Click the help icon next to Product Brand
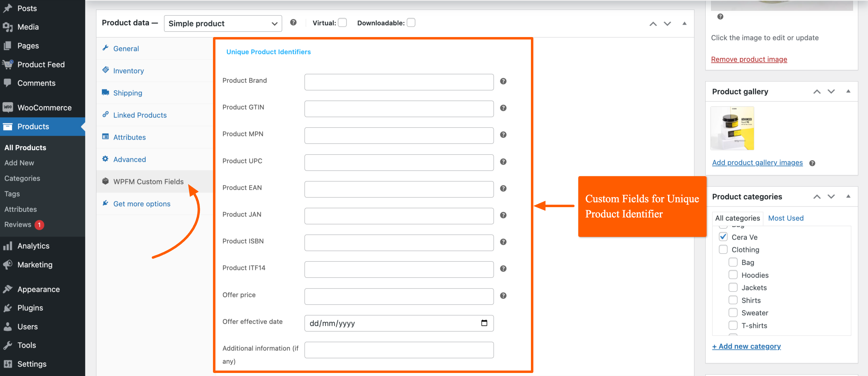 (503, 81)
